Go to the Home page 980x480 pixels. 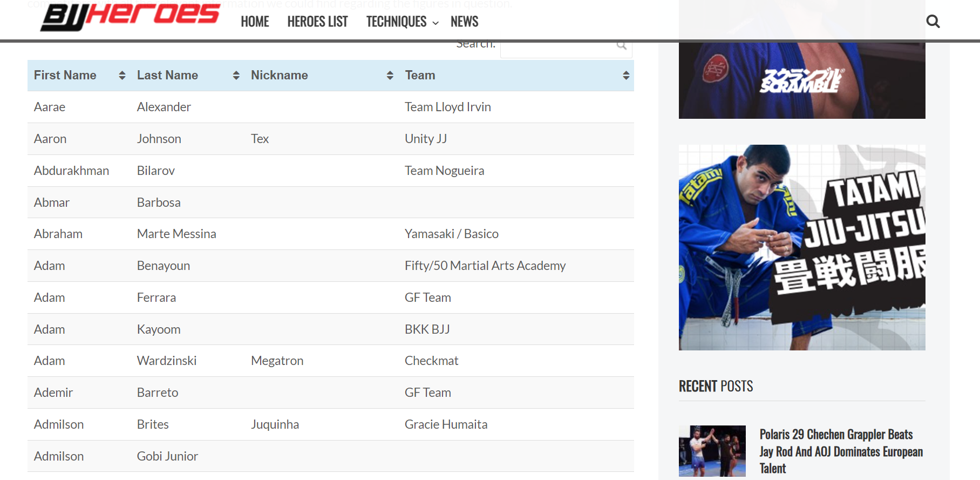tap(255, 22)
